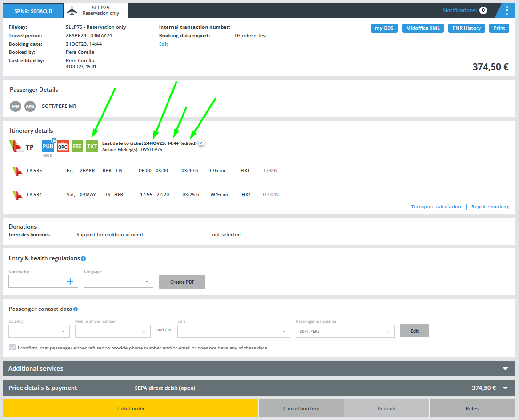Open the three-dot options menu
The height and width of the screenshot is (420, 519).
click(x=506, y=10)
